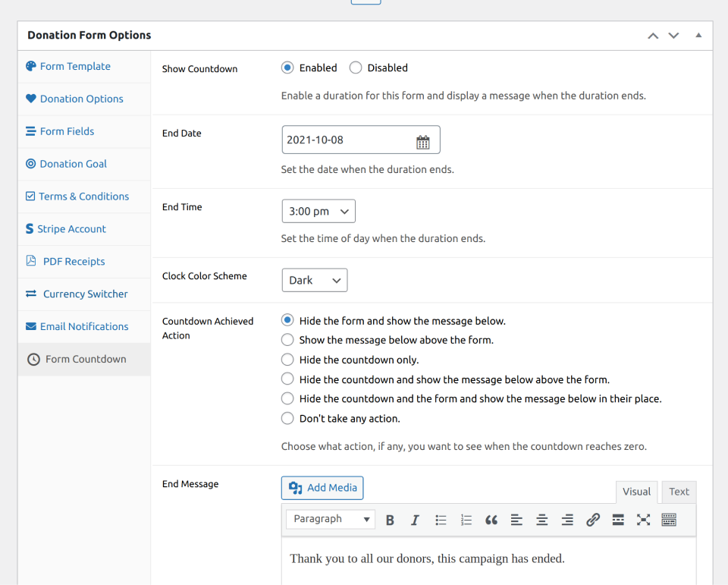This screenshot has width=728, height=585.
Task: Enable the Show Countdown option
Action: pyautogui.click(x=287, y=68)
